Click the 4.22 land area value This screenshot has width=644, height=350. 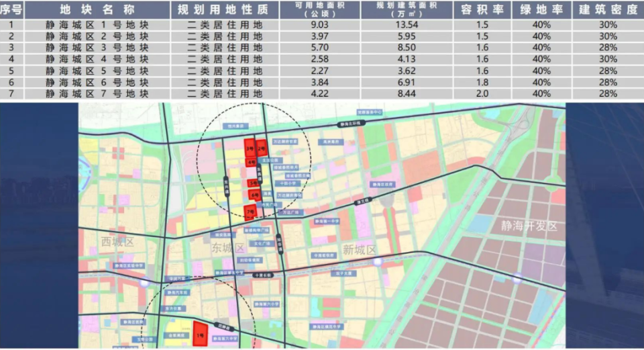[319, 94]
